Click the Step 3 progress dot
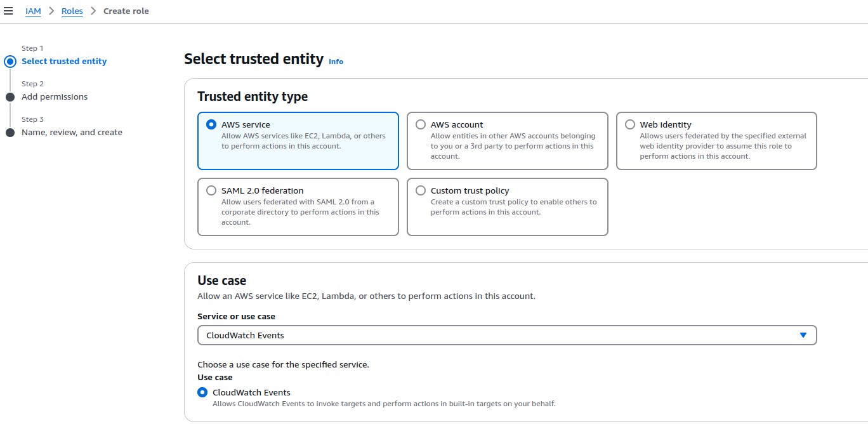The width and height of the screenshot is (868, 424). [x=10, y=133]
